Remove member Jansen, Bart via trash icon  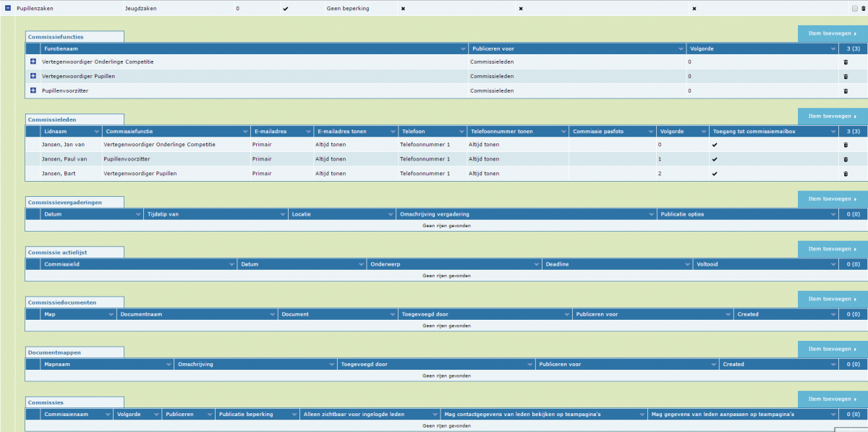point(846,174)
